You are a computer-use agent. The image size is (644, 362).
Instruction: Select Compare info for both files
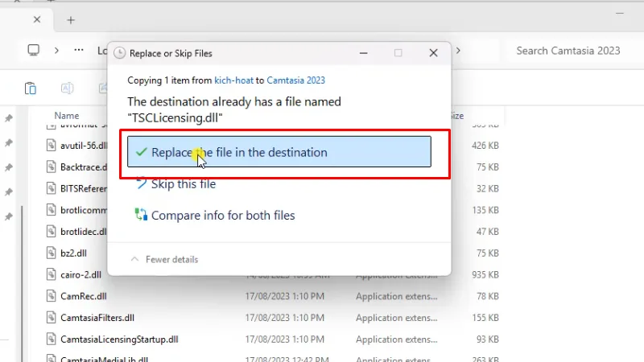222,216
